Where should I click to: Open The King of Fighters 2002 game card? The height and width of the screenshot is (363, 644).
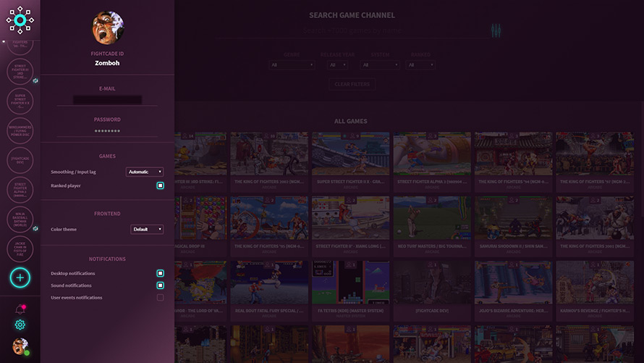tap(269, 162)
